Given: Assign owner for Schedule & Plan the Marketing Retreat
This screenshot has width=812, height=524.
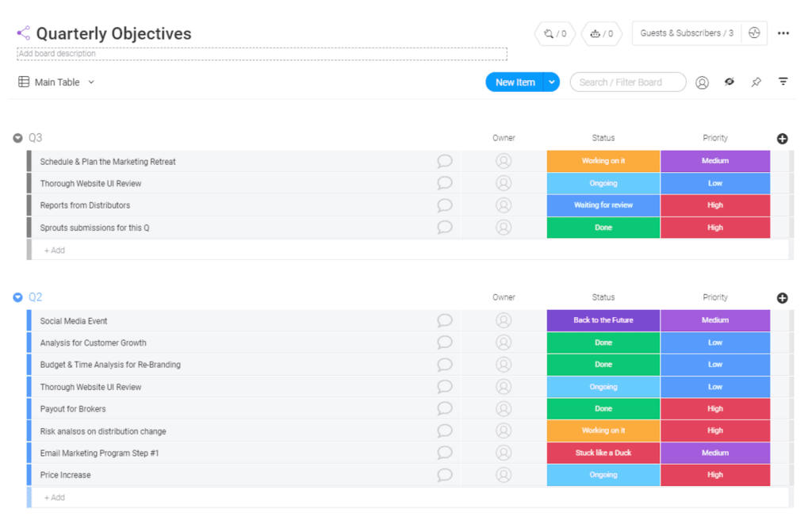Looking at the screenshot, I should pyautogui.click(x=504, y=161).
